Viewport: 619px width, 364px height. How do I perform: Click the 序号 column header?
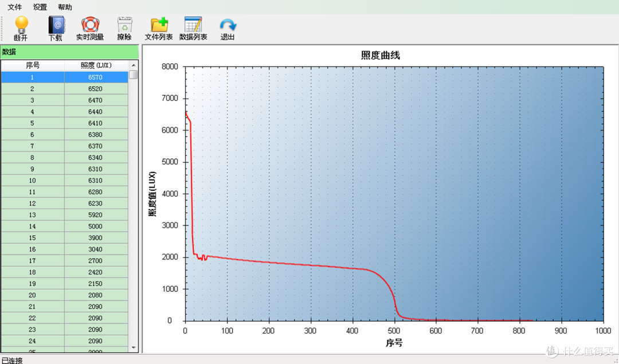point(33,65)
